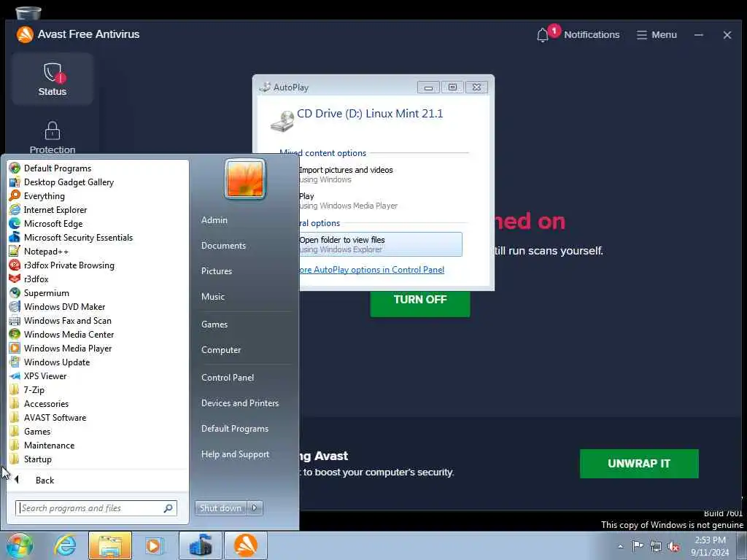
Task: Select Import pictures and videos option
Action: click(346, 174)
